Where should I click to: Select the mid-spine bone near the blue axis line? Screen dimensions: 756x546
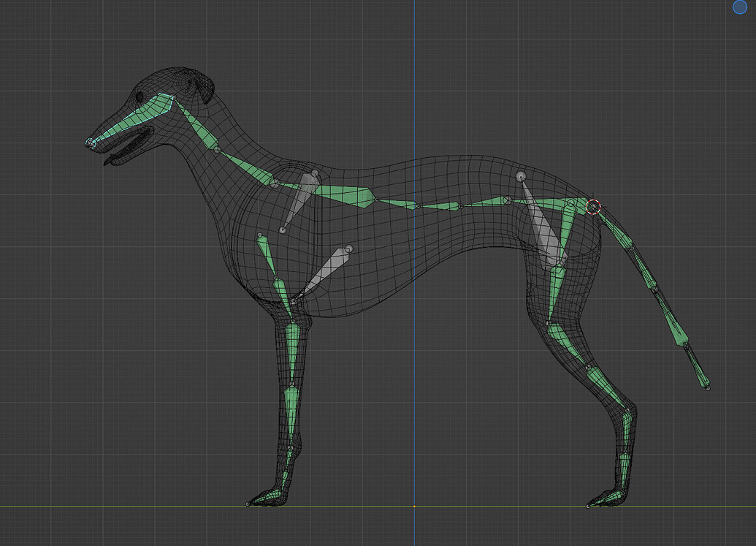437,206
